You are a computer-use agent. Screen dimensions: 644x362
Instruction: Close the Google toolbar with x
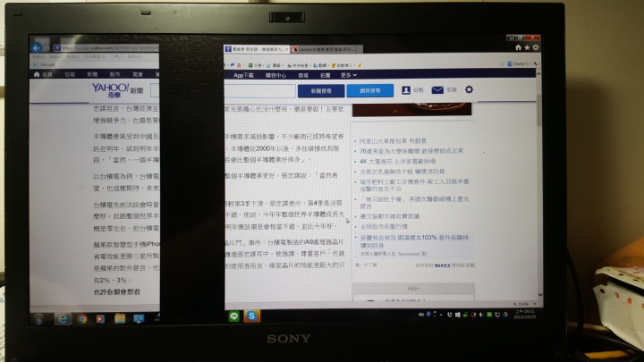(x=35, y=65)
